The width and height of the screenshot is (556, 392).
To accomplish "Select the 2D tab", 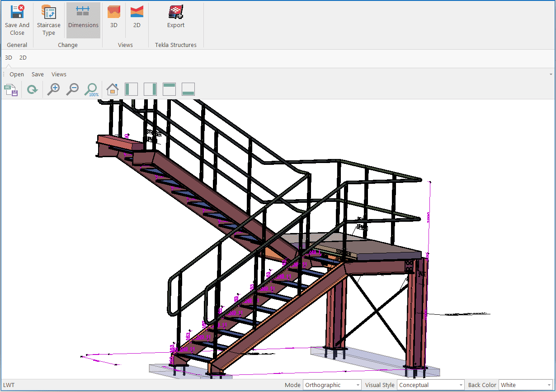I will point(23,57).
